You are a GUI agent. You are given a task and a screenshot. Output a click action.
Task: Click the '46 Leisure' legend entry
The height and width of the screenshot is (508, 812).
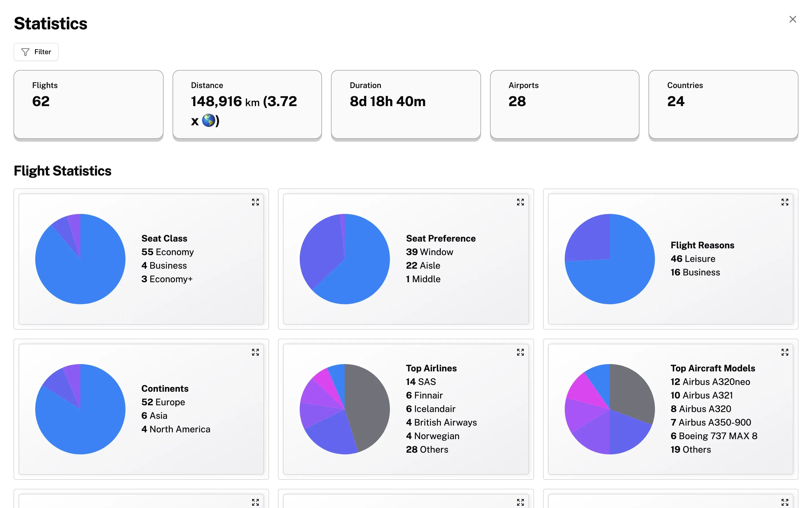(693, 259)
